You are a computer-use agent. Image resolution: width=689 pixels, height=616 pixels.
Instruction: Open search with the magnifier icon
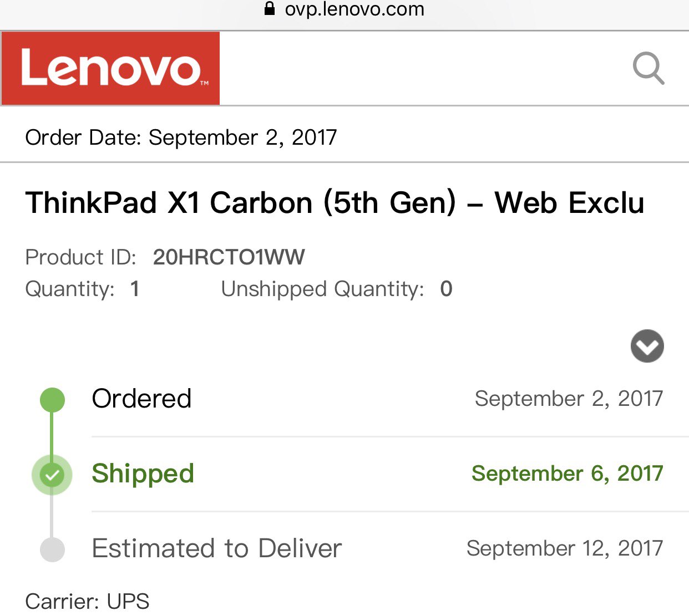648,68
